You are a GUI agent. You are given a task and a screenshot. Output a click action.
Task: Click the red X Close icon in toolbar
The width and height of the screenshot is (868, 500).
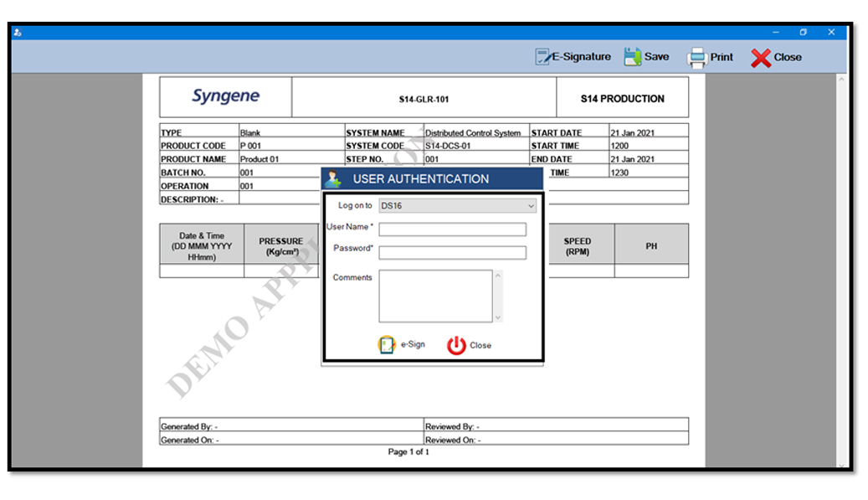[761, 58]
